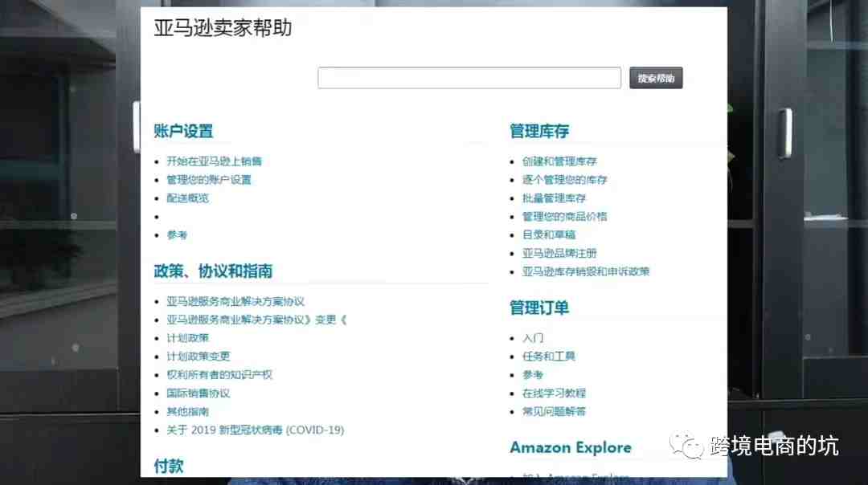The image size is (868, 485).
Task: Click 批量管理库存 link
Action: point(554,198)
